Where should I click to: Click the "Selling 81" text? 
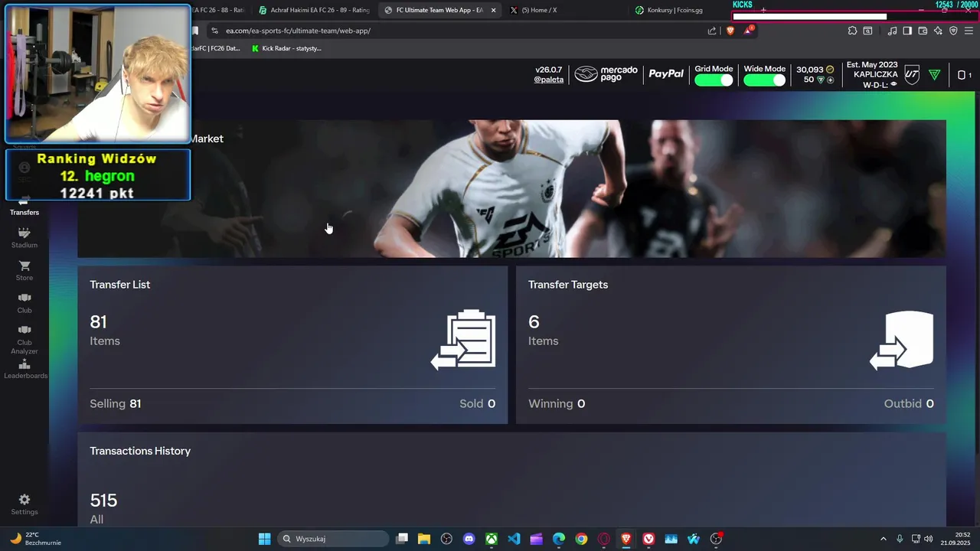pos(116,403)
